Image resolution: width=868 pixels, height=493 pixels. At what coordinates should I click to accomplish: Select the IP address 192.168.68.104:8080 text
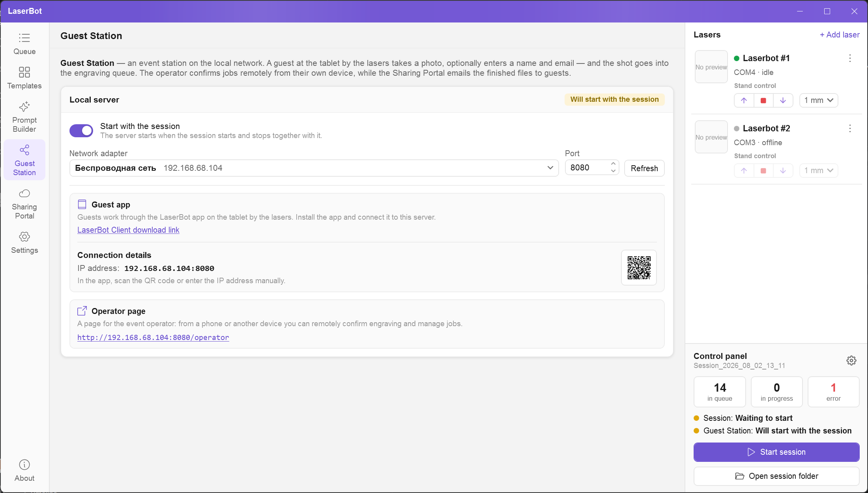point(169,269)
